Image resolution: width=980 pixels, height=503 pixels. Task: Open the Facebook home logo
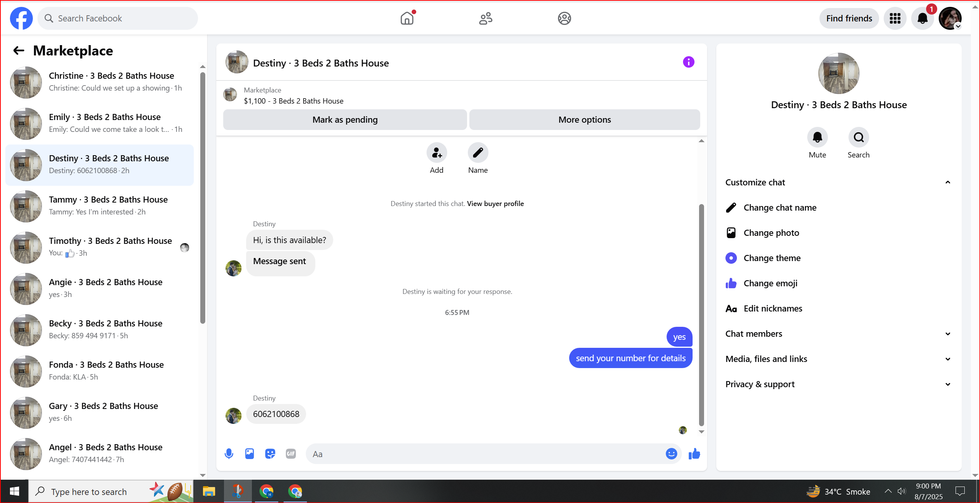coord(21,18)
